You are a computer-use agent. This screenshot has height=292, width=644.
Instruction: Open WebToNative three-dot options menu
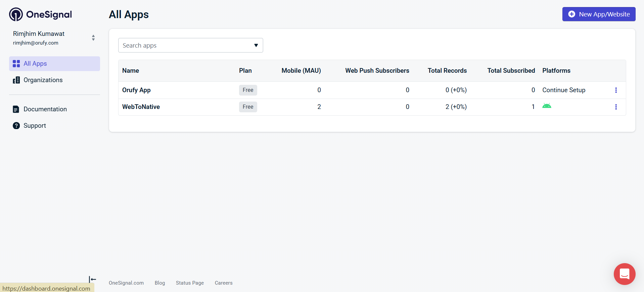(x=616, y=107)
